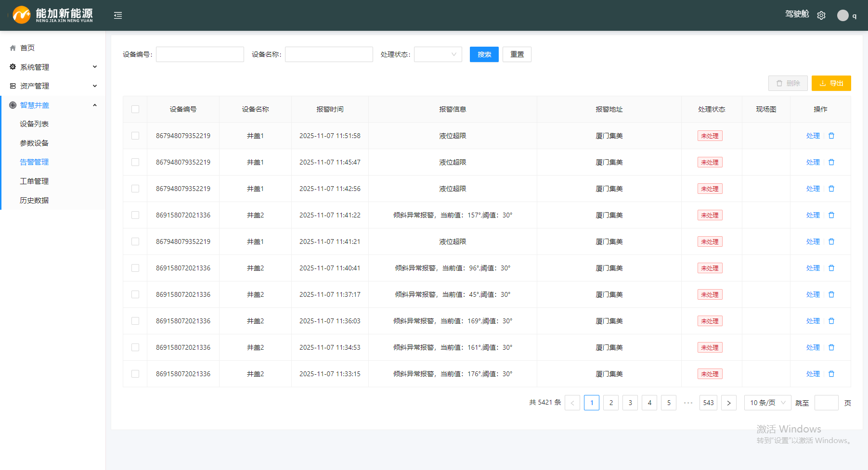Select checkbox for the 11:37:17 alarm row
The height and width of the screenshot is (470, 868).
point(135,295)
